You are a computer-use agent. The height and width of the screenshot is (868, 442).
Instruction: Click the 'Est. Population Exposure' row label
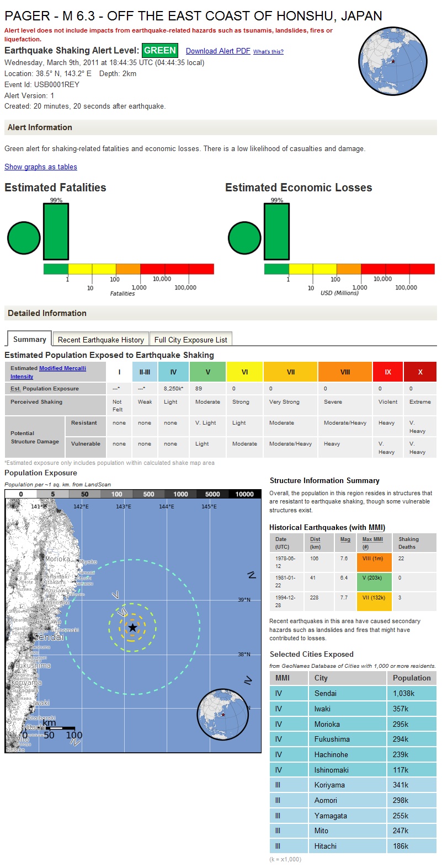tap(45, 388)
